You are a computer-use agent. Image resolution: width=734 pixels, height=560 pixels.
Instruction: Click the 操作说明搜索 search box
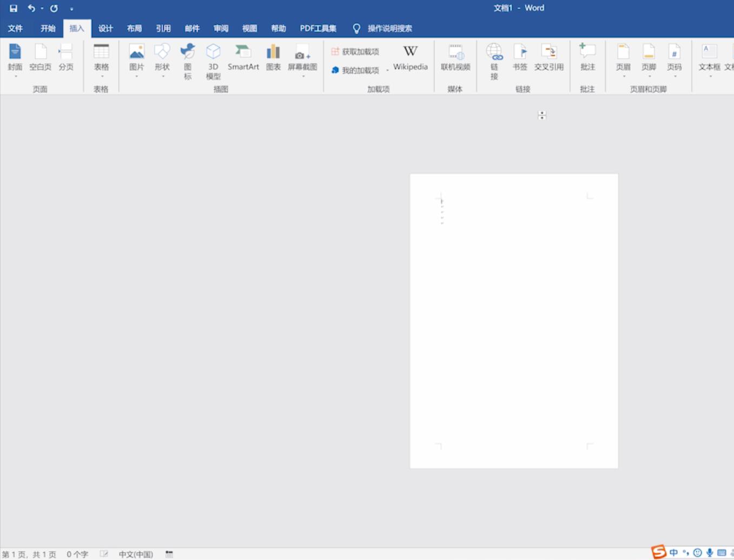[383, 28]
